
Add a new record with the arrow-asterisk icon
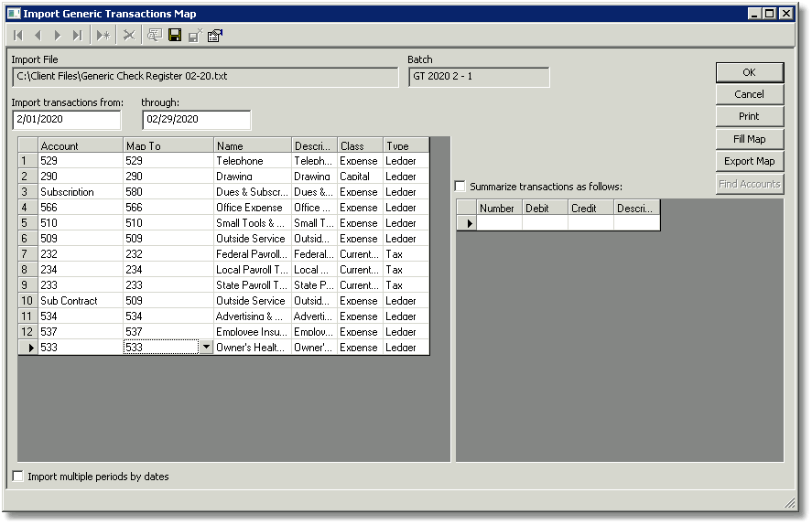[103, 36]
